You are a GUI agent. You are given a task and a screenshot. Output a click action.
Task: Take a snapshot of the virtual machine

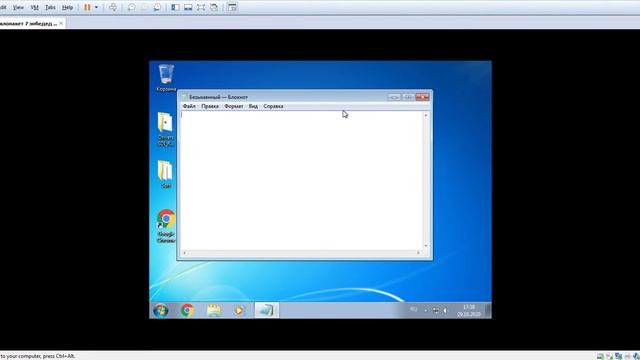tap(131, 7)
